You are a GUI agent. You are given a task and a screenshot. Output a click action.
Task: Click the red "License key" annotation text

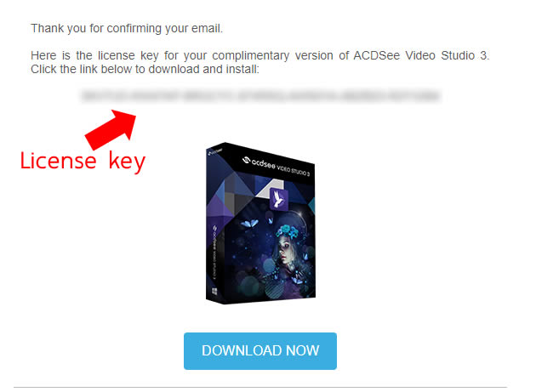[83, 162]
